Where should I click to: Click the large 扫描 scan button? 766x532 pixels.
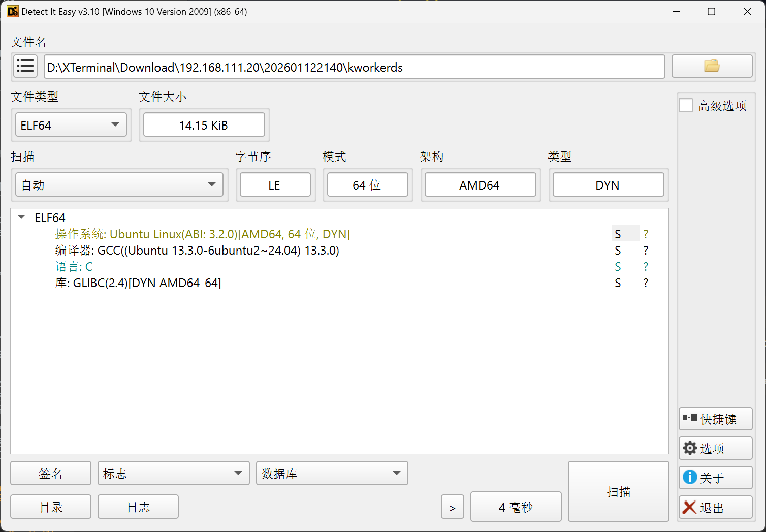point(618,491)
